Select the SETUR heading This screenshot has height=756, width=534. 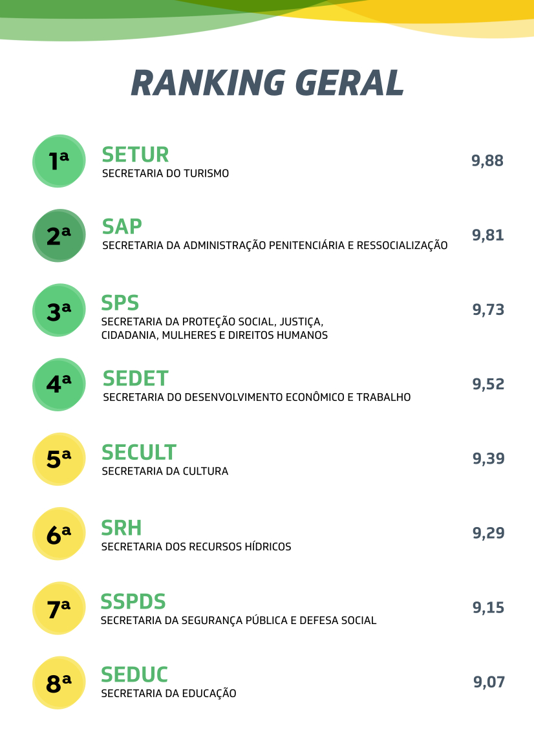pyautogui.click(x=135, y=155)
